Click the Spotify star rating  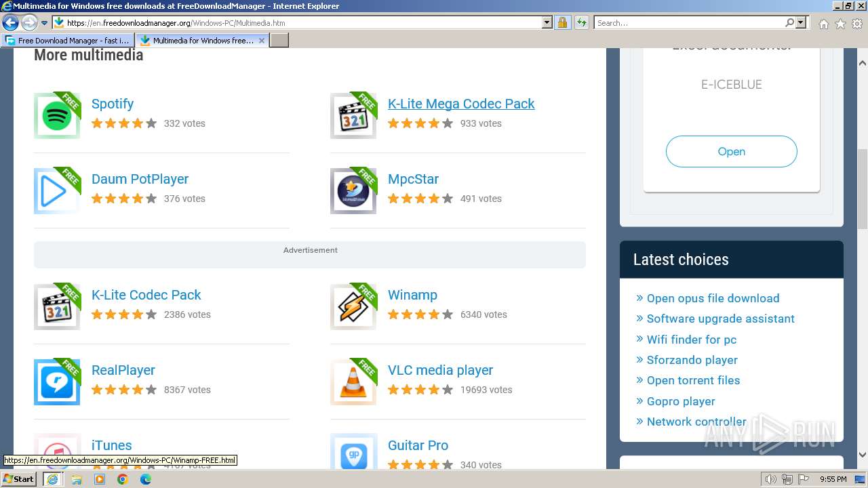(x=124, y=123)
